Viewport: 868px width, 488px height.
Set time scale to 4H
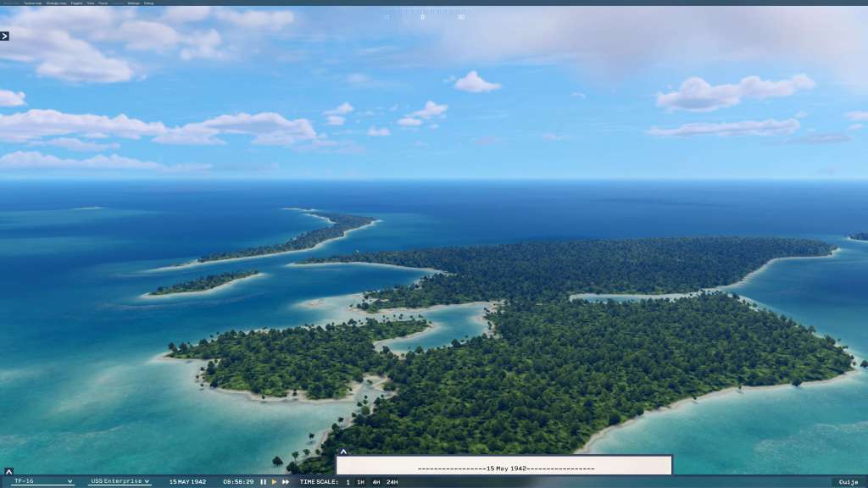[376, 481]
